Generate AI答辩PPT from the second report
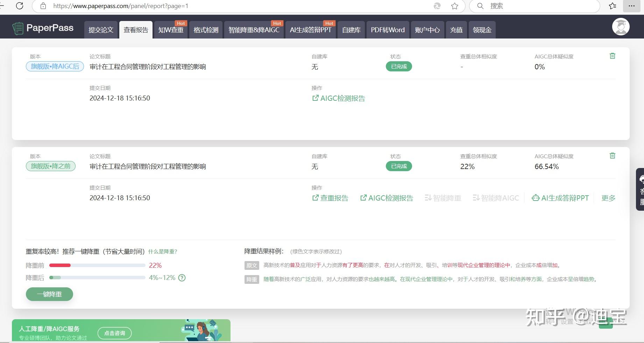 click(x=560, y=198)
